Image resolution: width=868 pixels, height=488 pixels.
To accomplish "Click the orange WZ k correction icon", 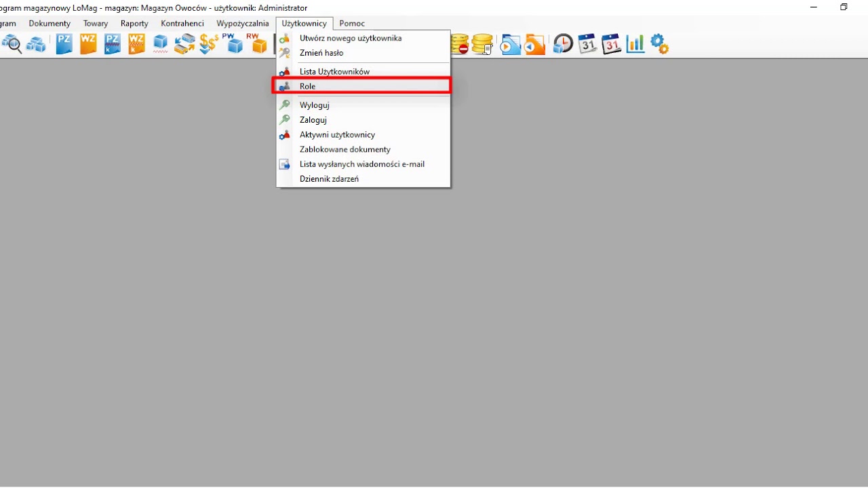I will click(x=136, y=44).
